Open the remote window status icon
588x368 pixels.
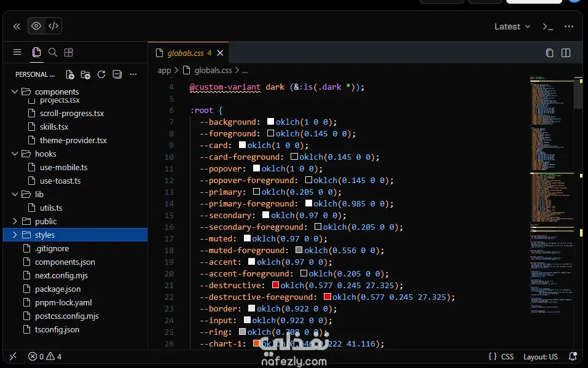[13, 356]
